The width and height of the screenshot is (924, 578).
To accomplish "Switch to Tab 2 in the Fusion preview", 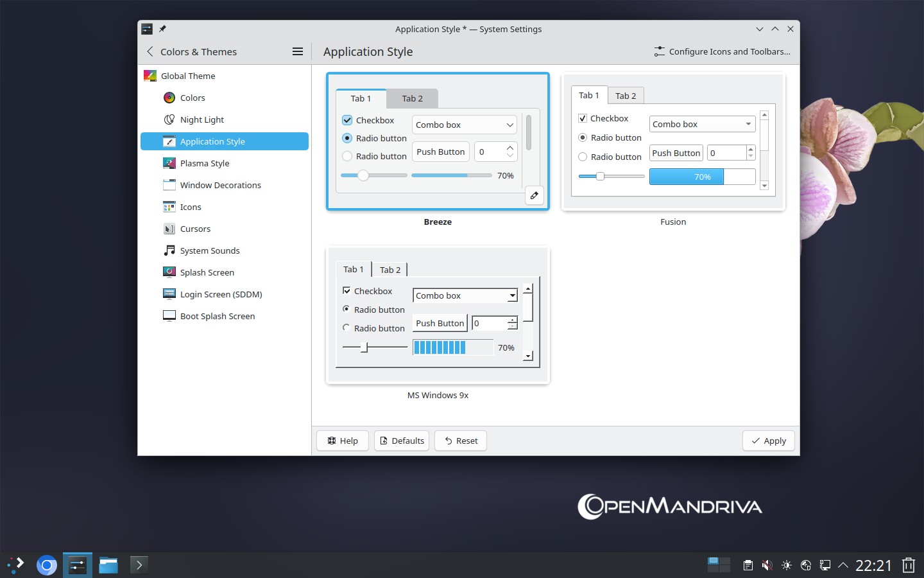I will tap(626, 96).
